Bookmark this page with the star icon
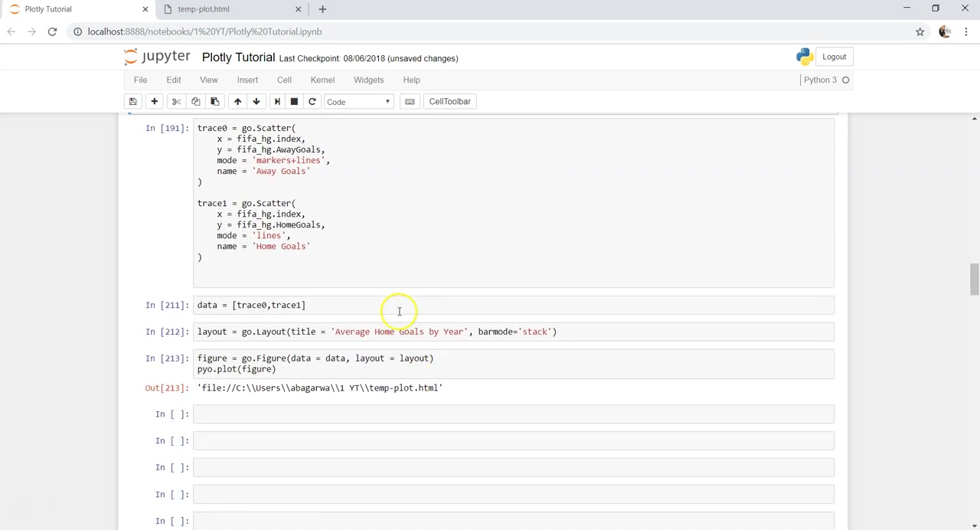The image size is (980, 530). pyautogui.click(x=920, y=31)
